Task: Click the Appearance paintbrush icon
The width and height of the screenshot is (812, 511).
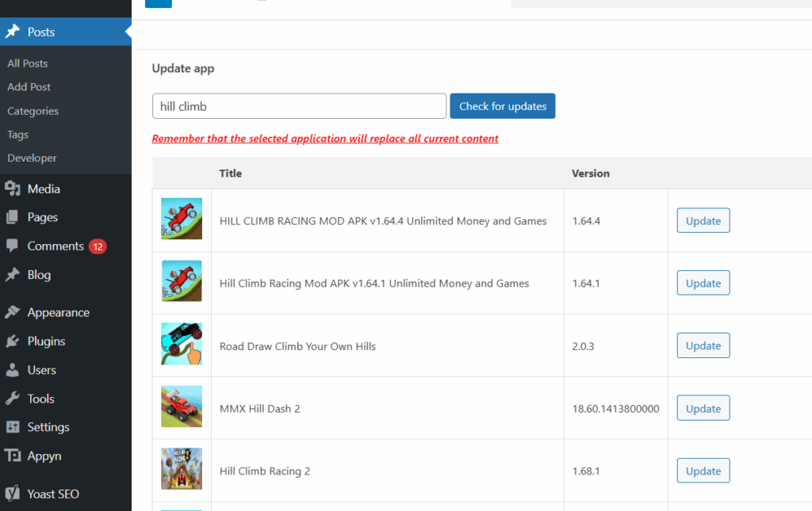Action: click(x=15, y=312)
